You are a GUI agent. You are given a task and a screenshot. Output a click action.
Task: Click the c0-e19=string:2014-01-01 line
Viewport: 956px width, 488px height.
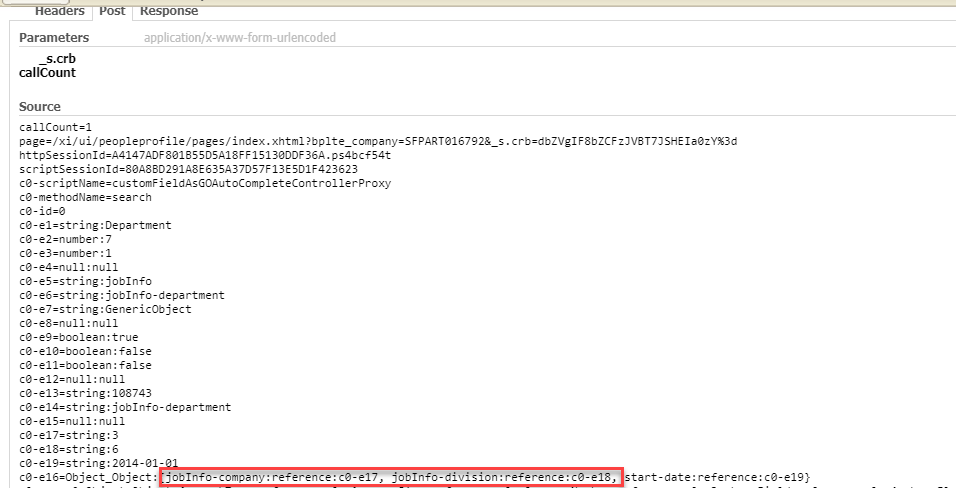pos(99,464)
